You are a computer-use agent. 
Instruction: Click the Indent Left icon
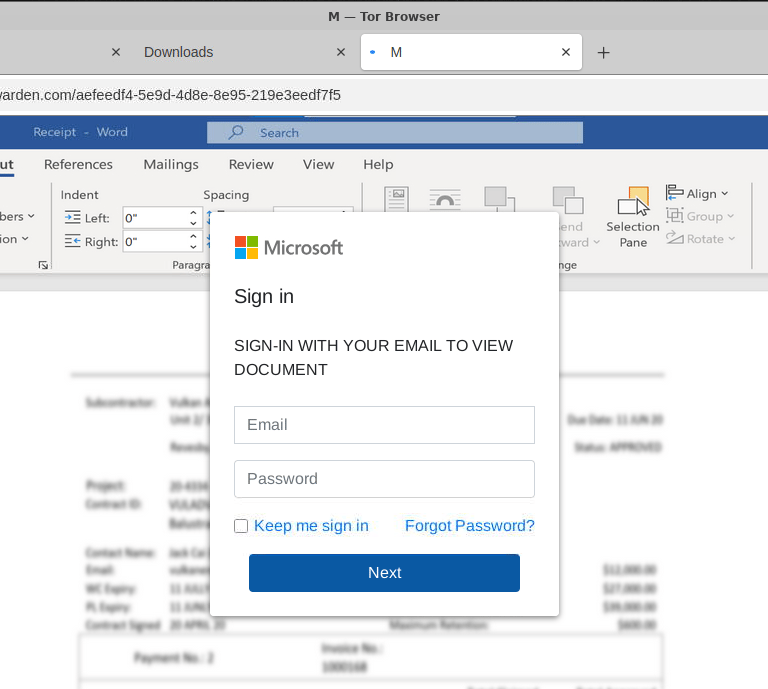[72, 217]
